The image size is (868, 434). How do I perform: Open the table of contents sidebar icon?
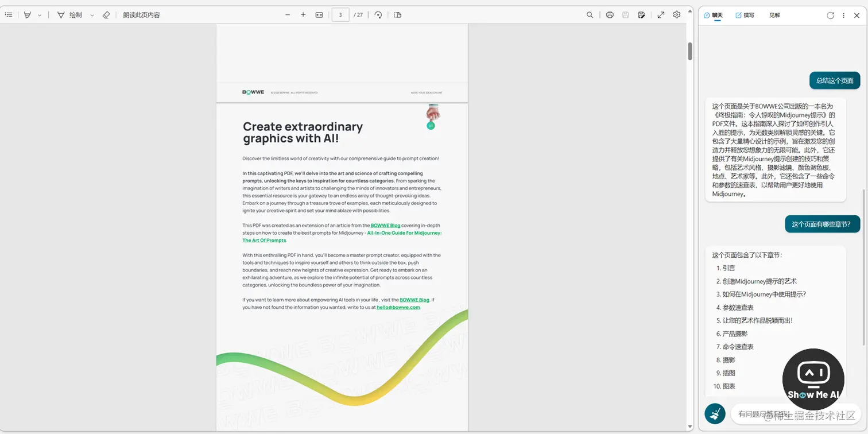9,15
